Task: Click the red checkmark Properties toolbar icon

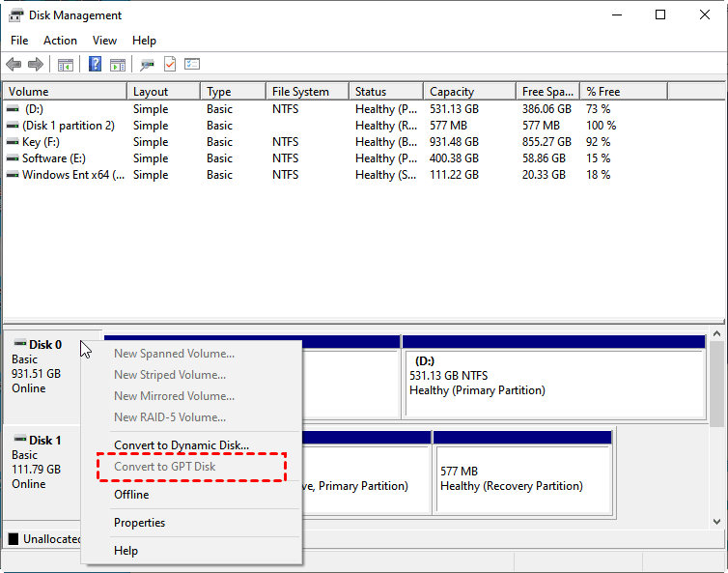Action: click(170, 64)
